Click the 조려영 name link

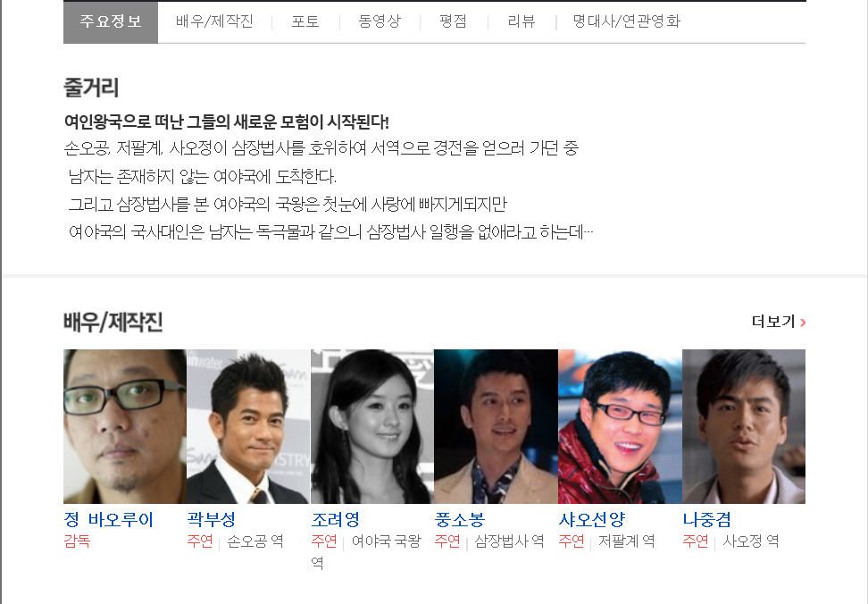336,519
